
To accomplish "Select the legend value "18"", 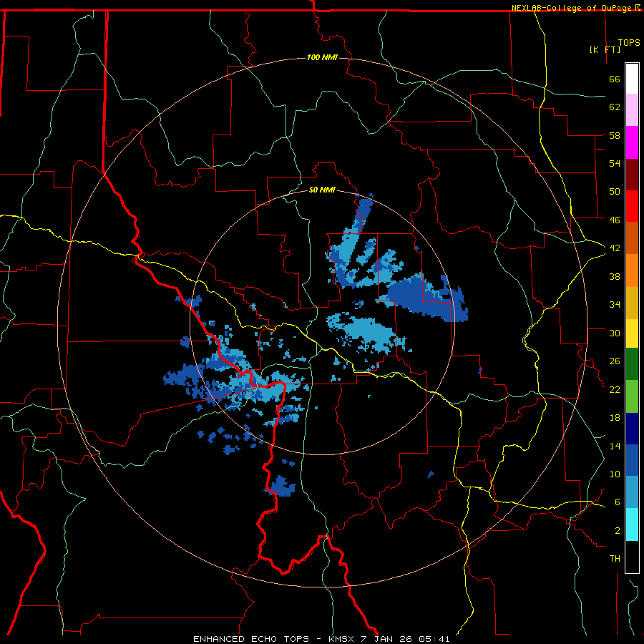I will (615, 418).
